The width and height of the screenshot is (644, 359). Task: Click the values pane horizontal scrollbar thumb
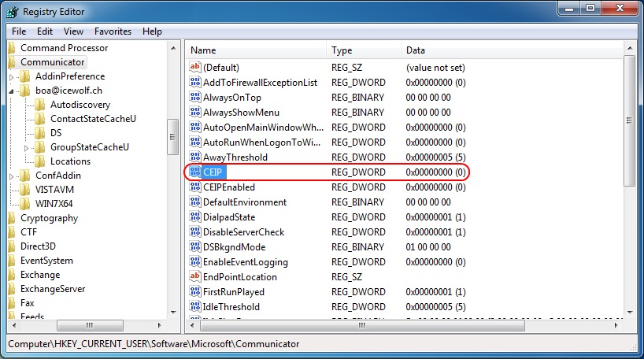pyautogui.click(x=362, y=325)
